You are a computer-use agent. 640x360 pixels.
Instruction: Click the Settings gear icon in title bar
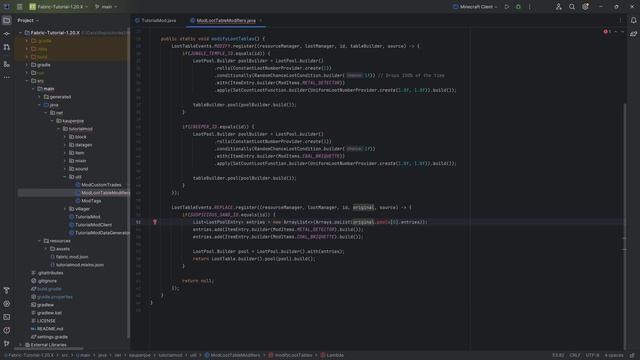(x=585, y=7)
